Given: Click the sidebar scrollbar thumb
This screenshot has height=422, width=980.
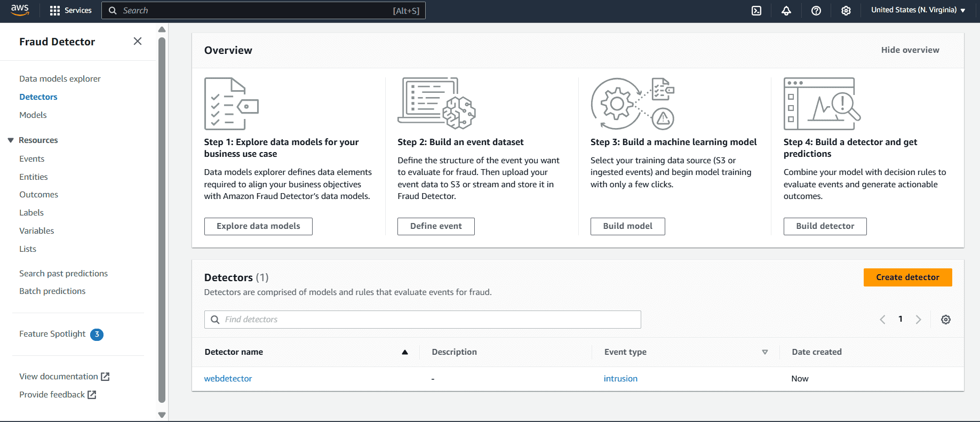Looking at the screenshot, I should pos(162,220).
